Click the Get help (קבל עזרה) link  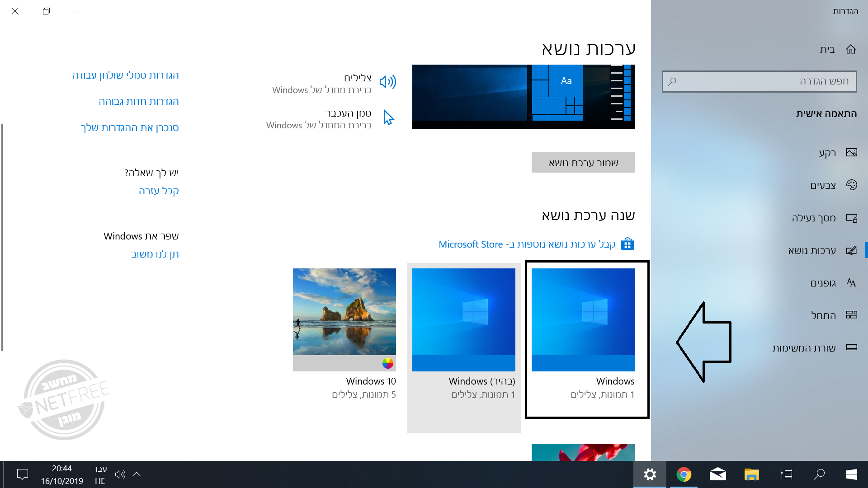point(159,191)
